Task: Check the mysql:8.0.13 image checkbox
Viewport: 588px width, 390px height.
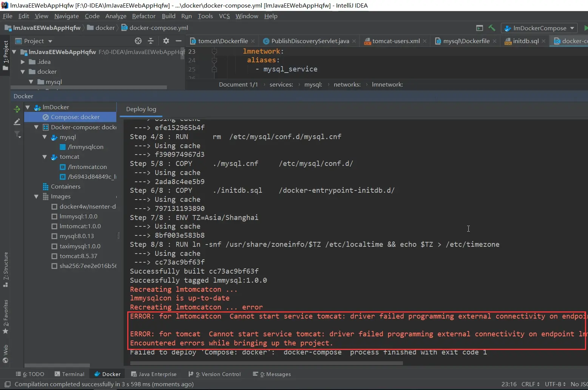Action: [54, 236]
